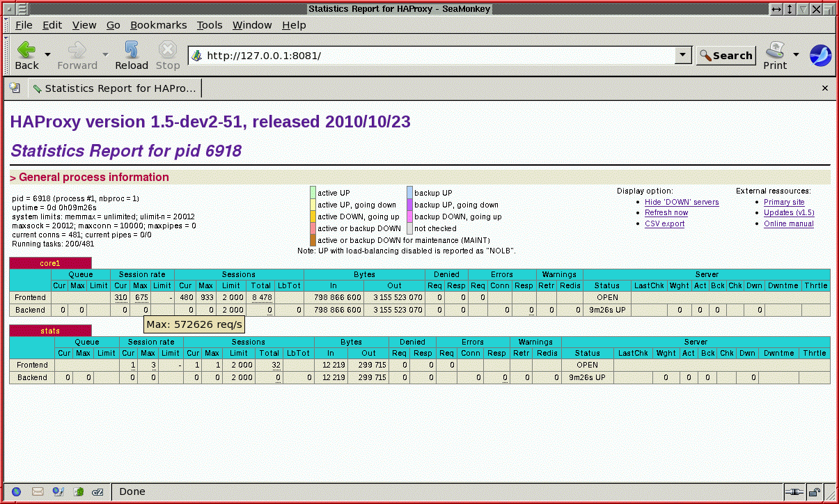Open ChatZilla 'cZ' icon in status bar
Viewport: 839px width, 504px height.
98,491
